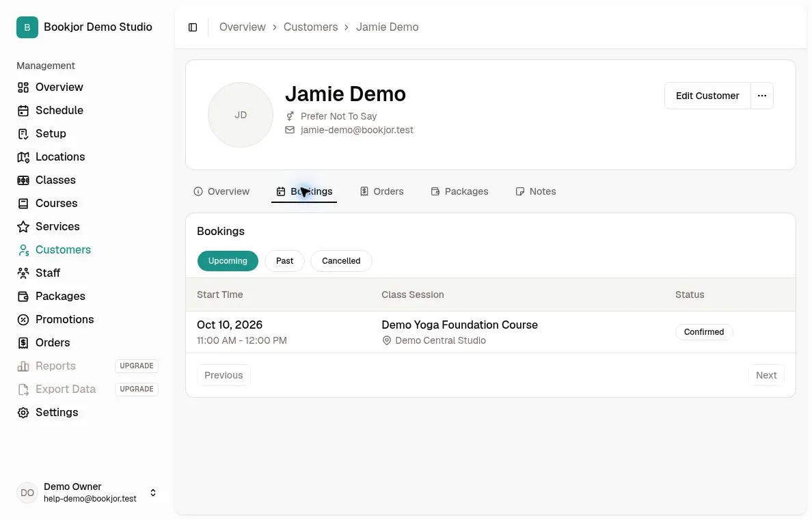Click the Orders receipt icon in sidebar

(x=23, y=343)
